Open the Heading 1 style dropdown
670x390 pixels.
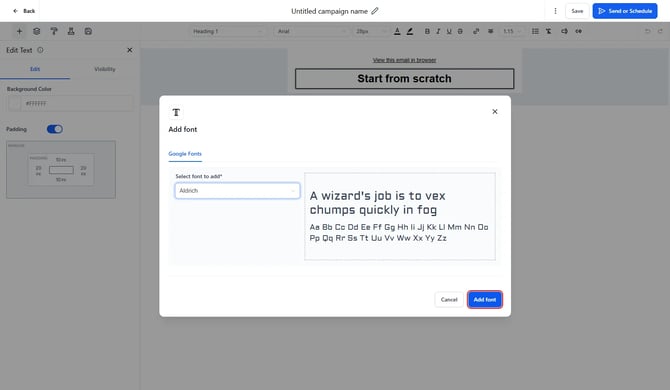228,31
